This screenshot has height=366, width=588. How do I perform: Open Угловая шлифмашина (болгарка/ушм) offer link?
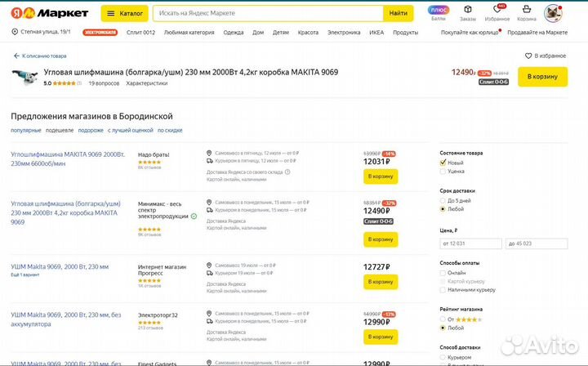point(65,212)
